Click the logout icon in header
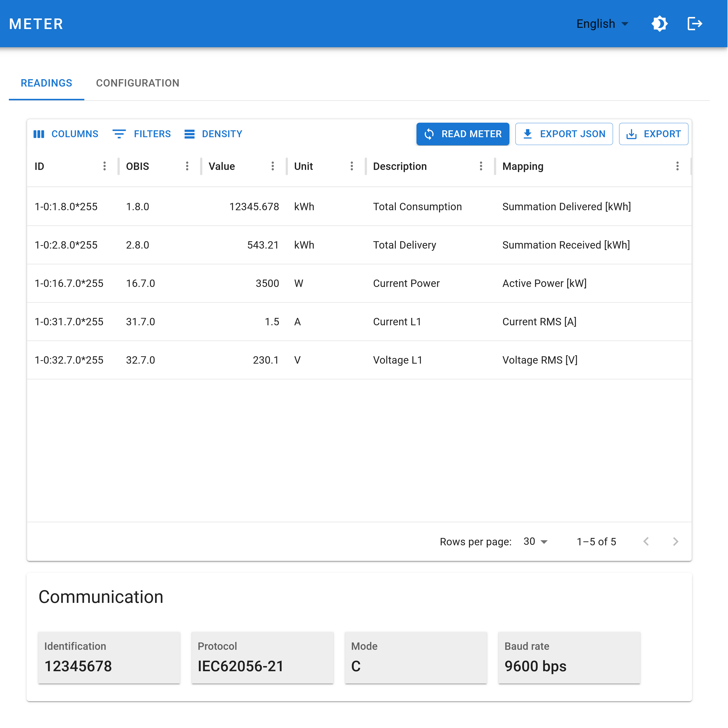This screenshot has width=728, height=728. (695, 24)
